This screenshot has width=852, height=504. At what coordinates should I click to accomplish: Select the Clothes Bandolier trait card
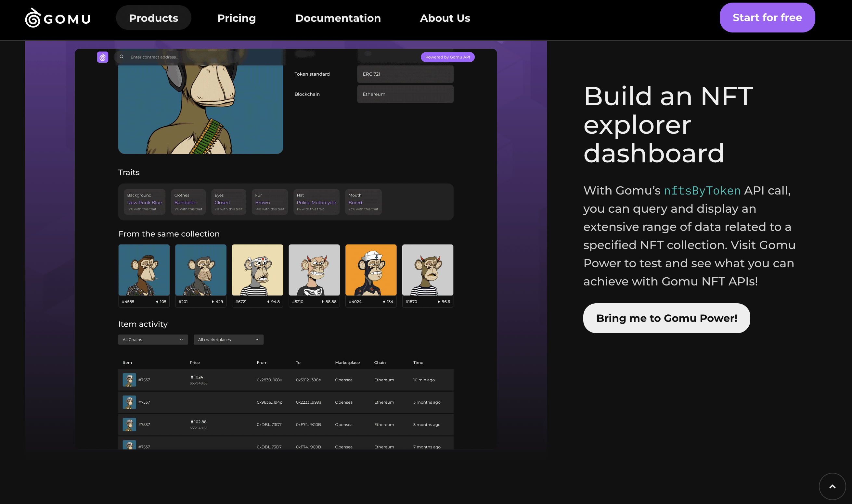point(188,202)
